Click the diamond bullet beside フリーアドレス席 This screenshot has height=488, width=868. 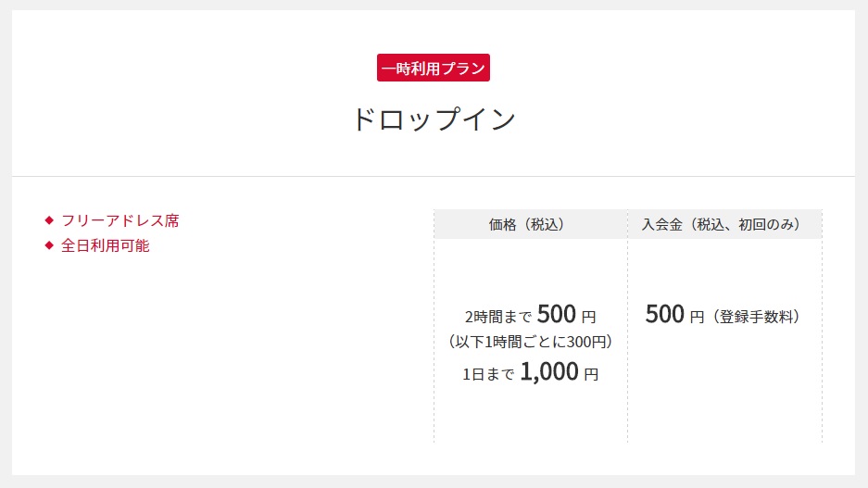pyautogui.click(x=49, y=220)
